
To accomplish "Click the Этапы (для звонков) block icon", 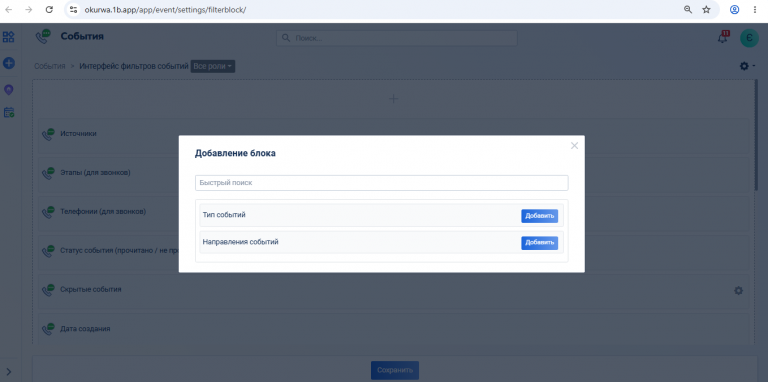I will [x=48, y=173].
